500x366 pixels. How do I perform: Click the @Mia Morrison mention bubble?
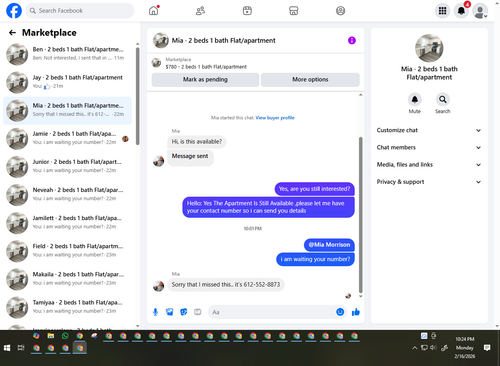point(329,245)
